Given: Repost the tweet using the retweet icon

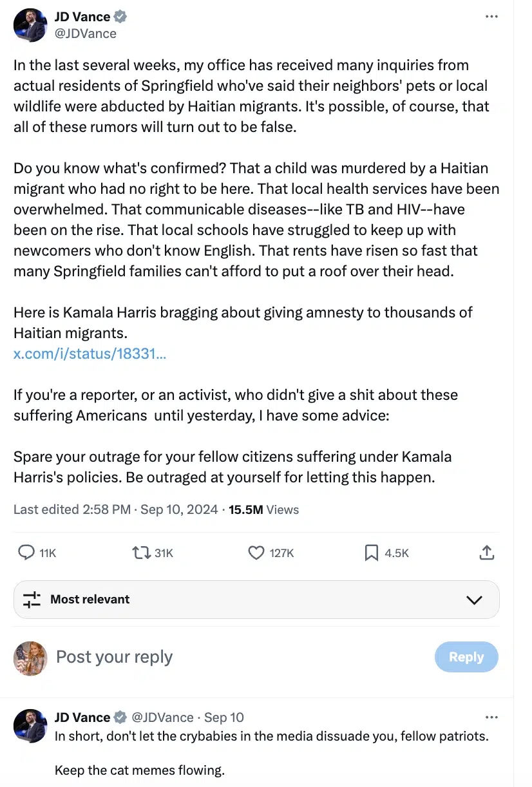Looking at the screenshot, I should pos(140,553).
